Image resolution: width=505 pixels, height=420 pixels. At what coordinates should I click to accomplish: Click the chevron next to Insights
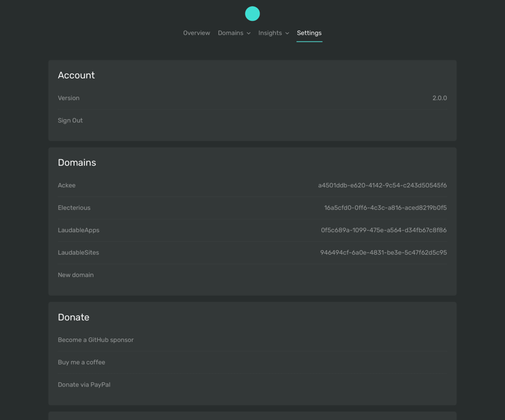[287, 33]
